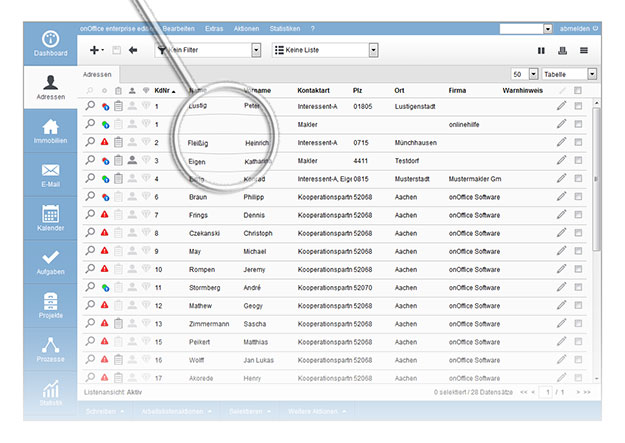This screenshot has width=625, height=443.
Task: Tick checkbox in Peikert Matthias row
Action: 578,342
